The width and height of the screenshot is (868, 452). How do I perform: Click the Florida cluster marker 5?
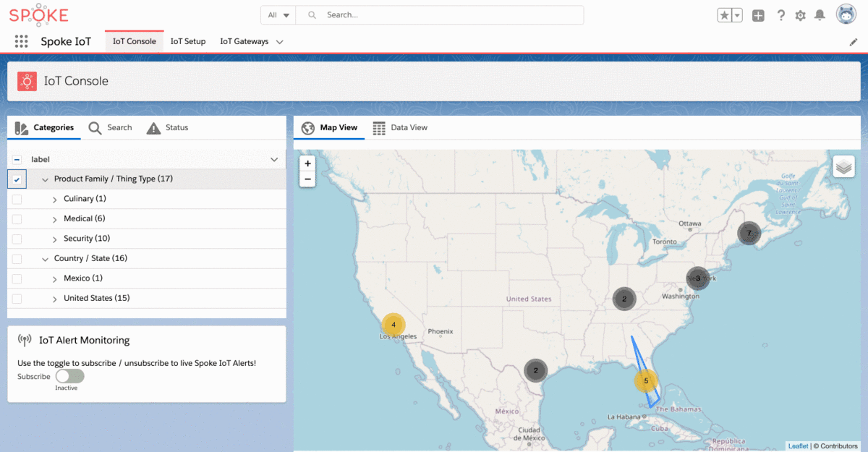pyautogui.click(x=646, y=380)
